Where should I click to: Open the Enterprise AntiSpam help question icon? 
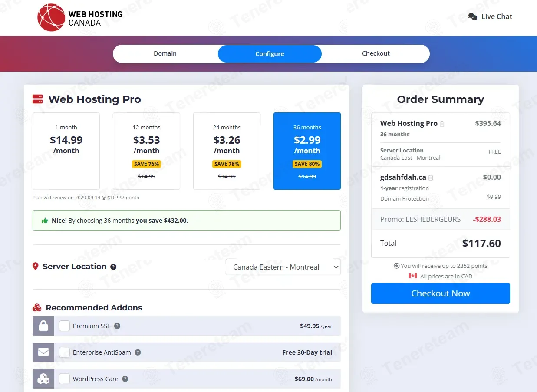[138, 352]
